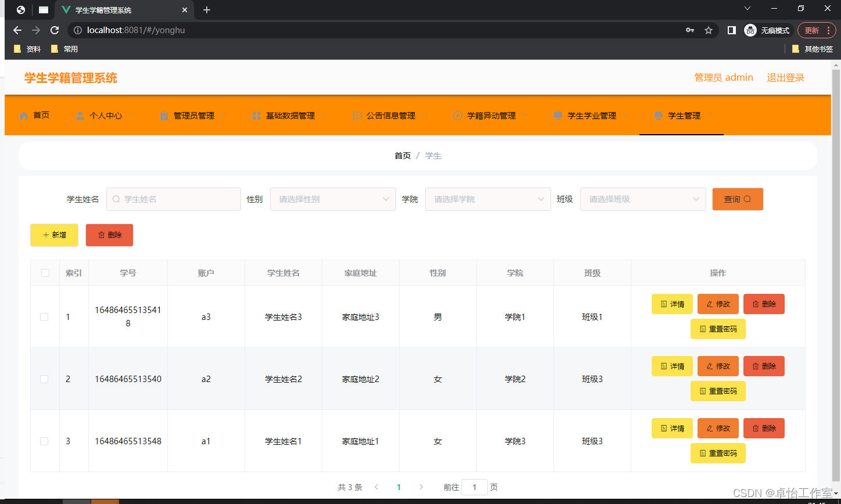Check the row checkbox for 学生姓名1

(44, 441)
